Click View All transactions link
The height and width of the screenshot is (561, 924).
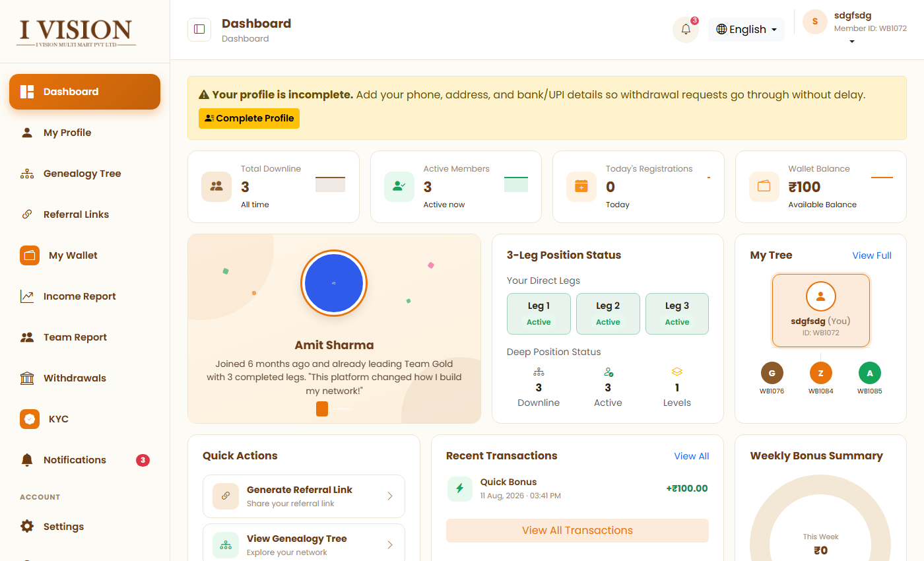[x=692, y=456]
